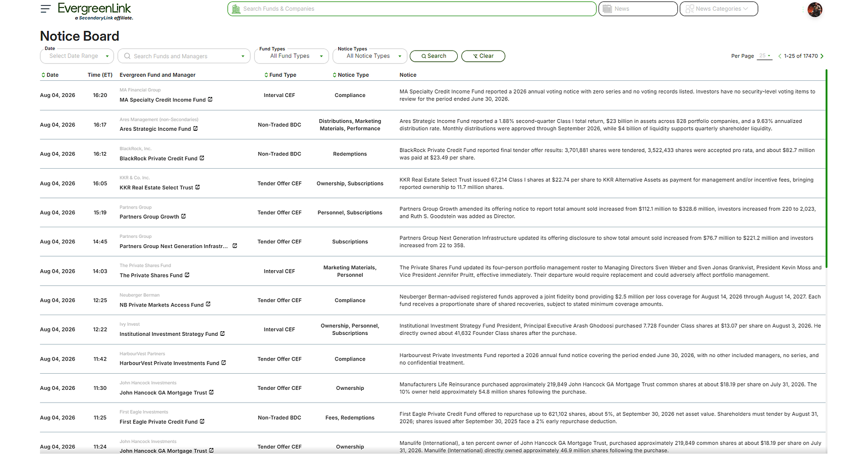Click the 'Time (ET)' column header
The height and width of the screenshot is (455, 868).
pyautogui.click(x=100, y=75)
